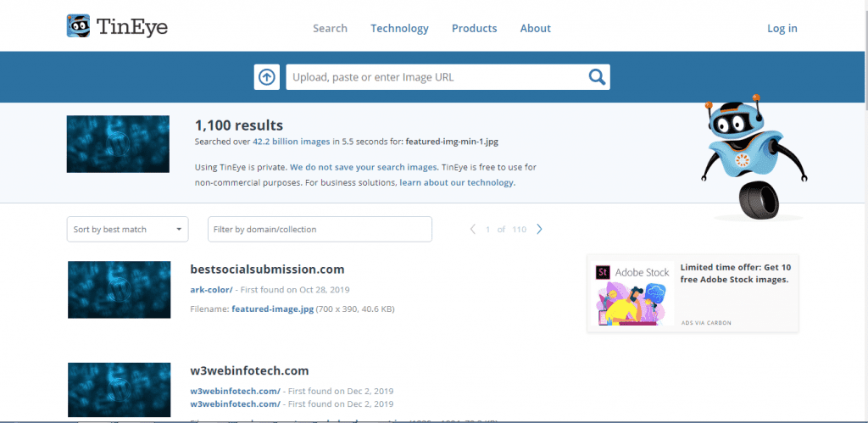Open the ark-color/ link

click(211, 289)
